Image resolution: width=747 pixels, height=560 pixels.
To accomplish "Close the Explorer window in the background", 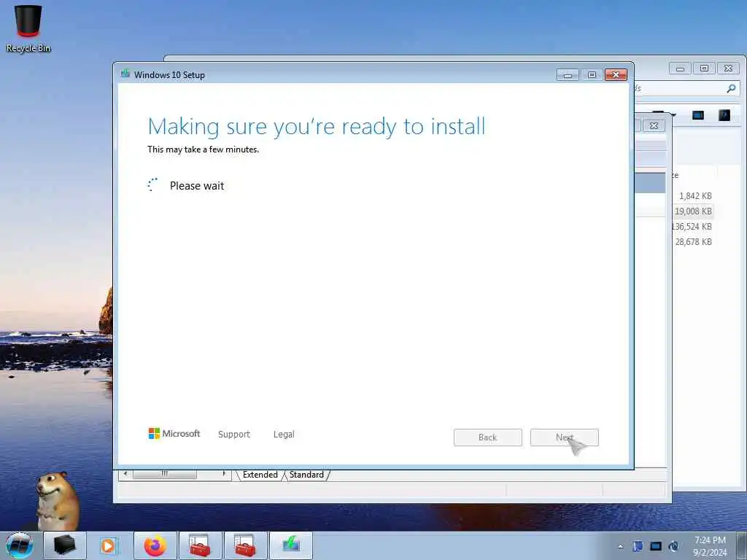I will [x=729, y=69].
